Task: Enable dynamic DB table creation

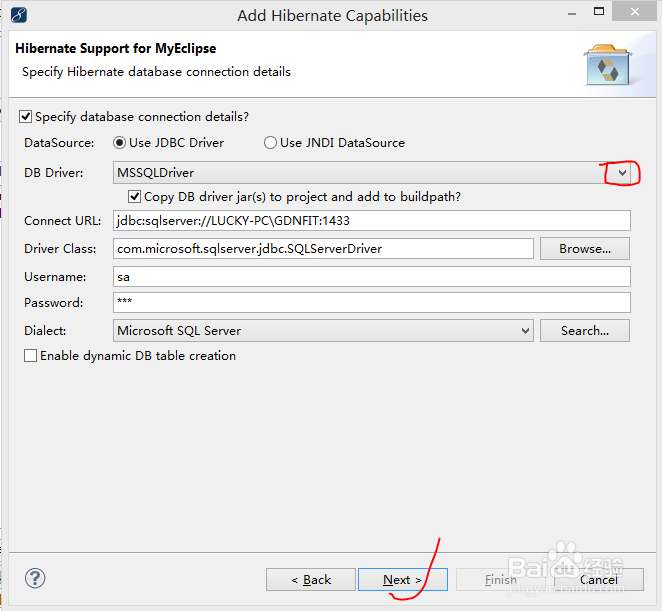Action: (x=31, y=355)
